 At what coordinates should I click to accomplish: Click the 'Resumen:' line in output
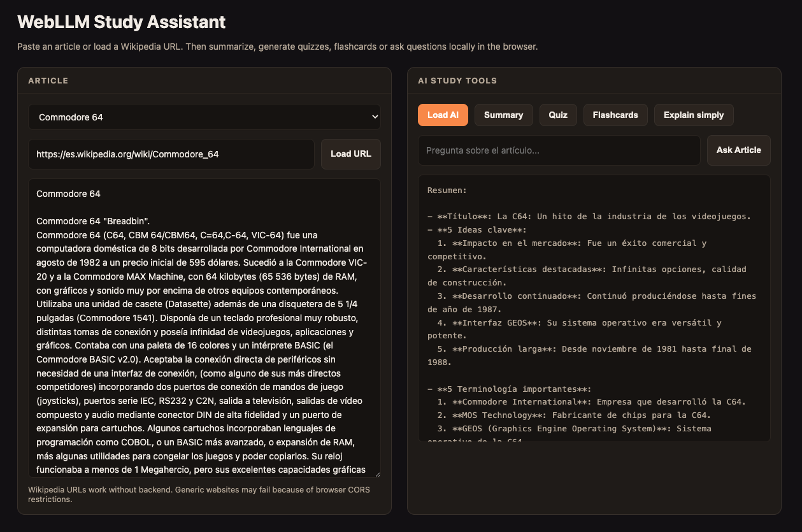tap(447, 190)
